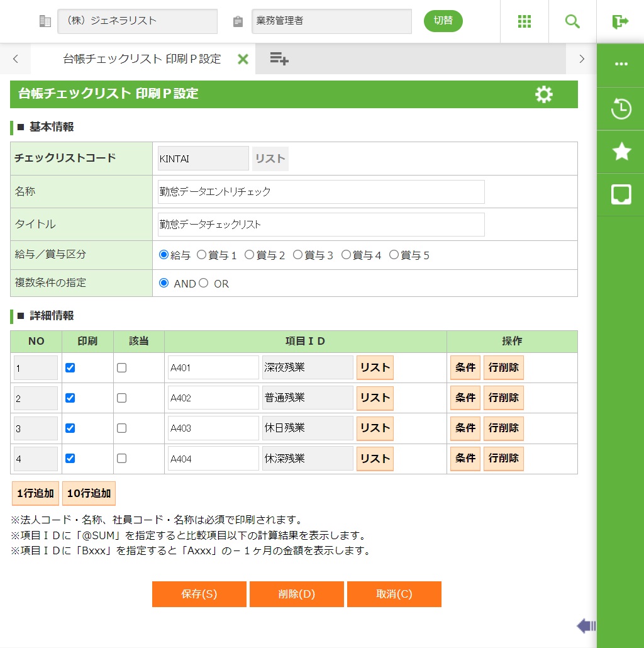The width and height of the screenshot is (644, 648).
Task: Check the 該当 checkbox for row 3
Action: tap(122, 428)
